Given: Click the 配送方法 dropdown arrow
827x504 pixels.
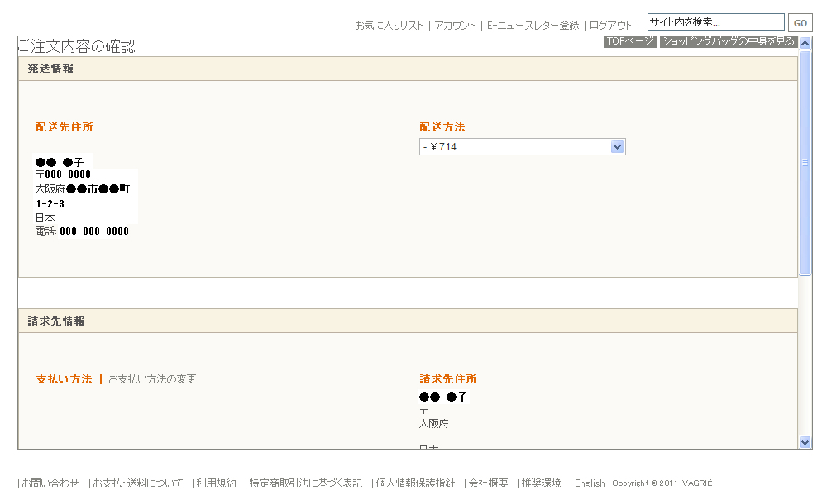Looking at the screenshot, I should pyautogui.click(x=617, y=146).
